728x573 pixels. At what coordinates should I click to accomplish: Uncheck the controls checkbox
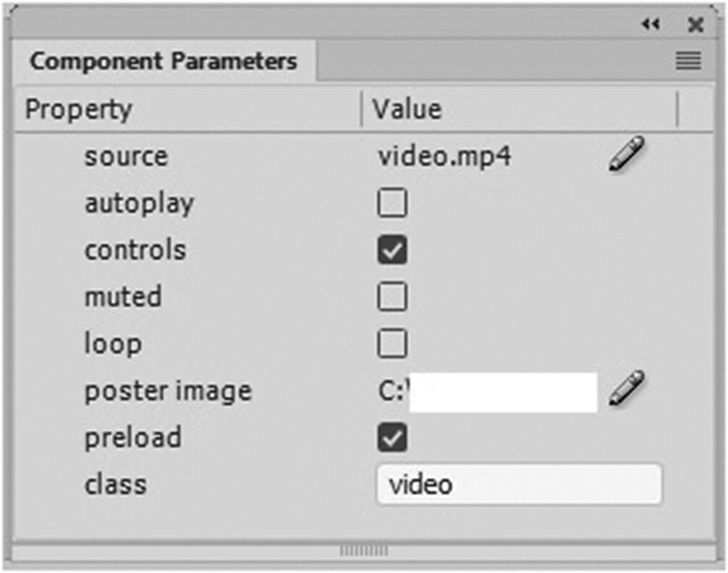coord(392,250)
